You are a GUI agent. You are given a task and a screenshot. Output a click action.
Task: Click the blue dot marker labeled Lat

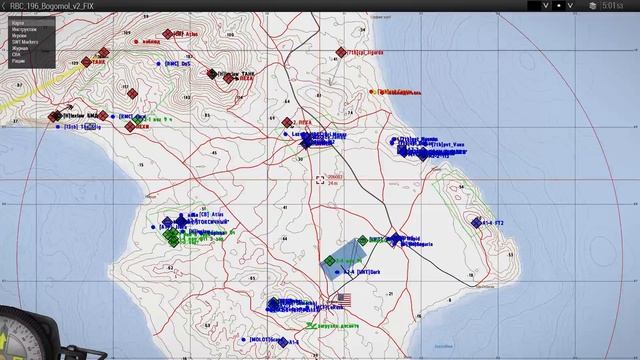(286, 134)
